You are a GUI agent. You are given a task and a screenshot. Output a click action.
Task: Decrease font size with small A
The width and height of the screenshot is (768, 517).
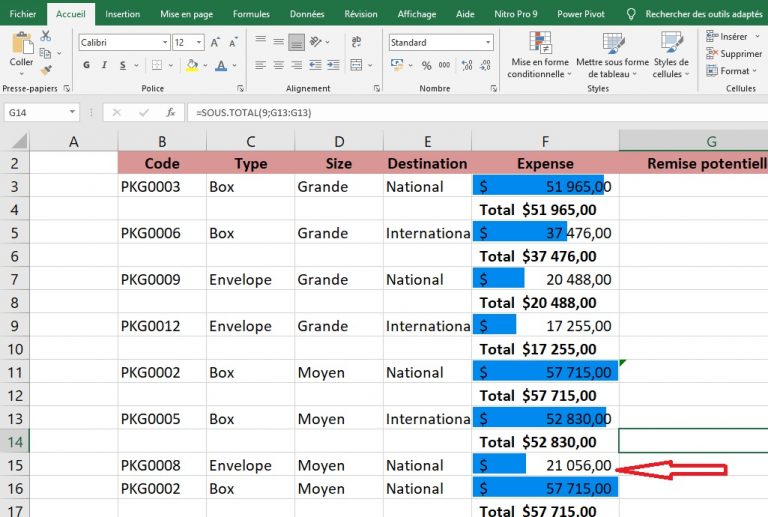(x=233, y=43)
